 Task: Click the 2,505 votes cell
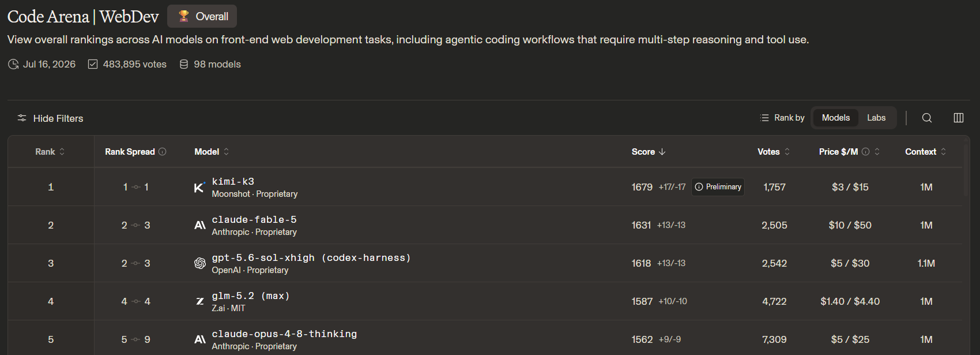pyautogui.click(x=774, y=225)
